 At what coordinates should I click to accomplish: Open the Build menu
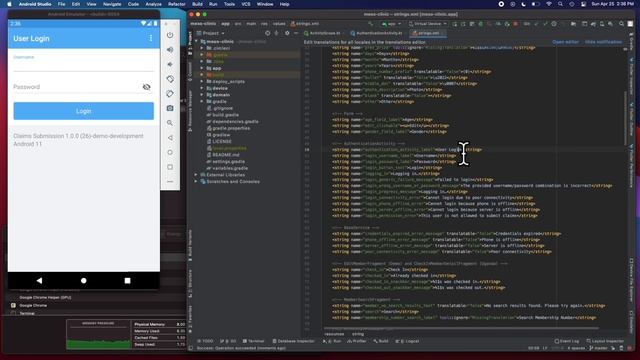197,4
